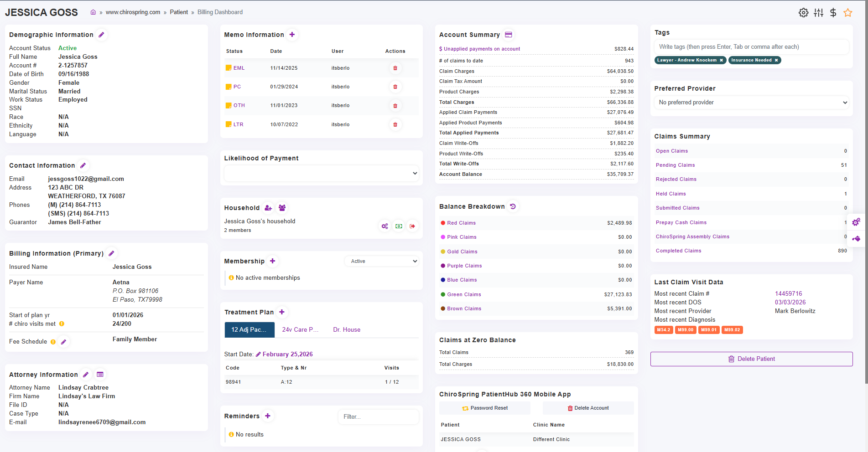Delete the EML memo dated 11/14/2025

[395, 68]
